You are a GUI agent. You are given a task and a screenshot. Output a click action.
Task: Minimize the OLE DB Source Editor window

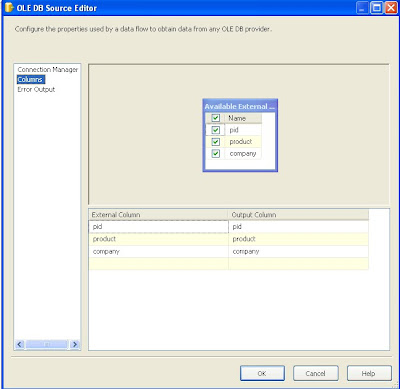[363, 8]
